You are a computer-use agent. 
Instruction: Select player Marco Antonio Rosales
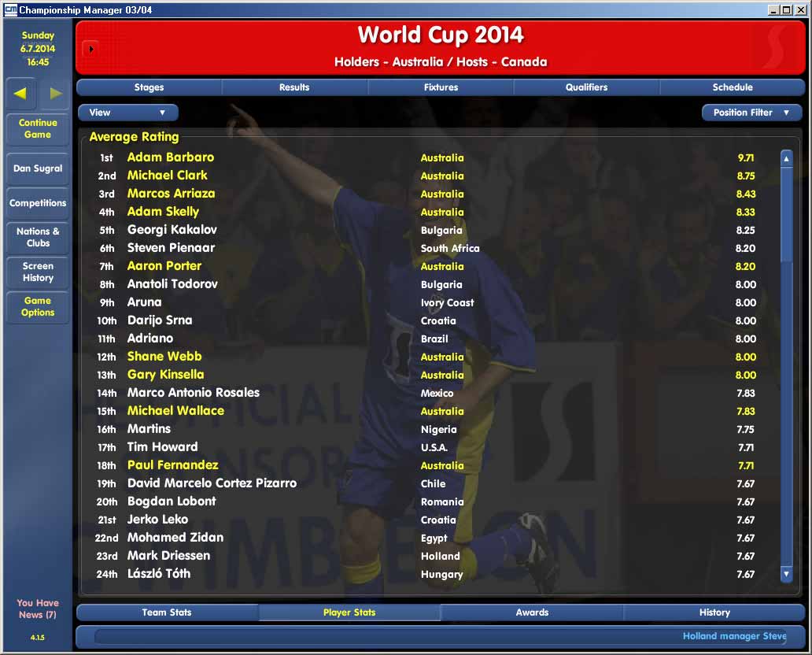pos(193,393)
